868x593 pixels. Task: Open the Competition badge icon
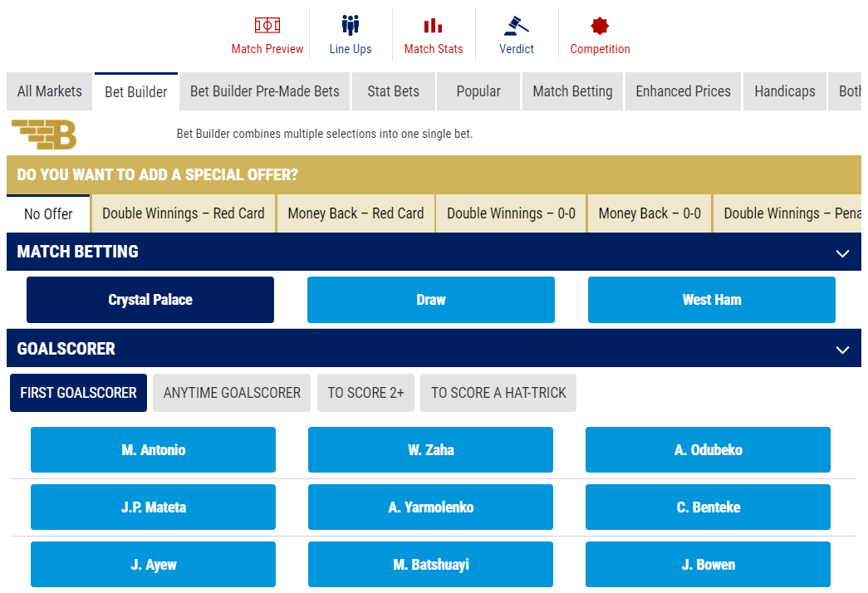click(x=600, y=26)
